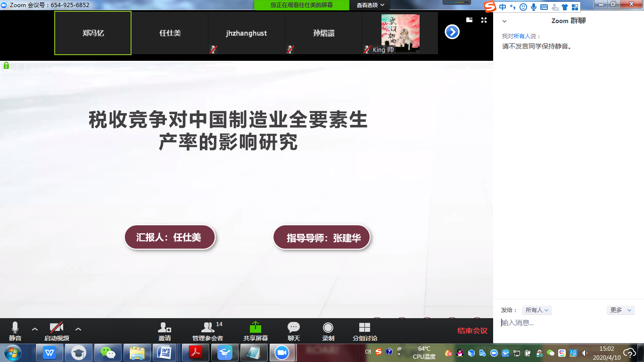
Task: Open the More options dropdown in chat
Action: [x=620, y=310]
